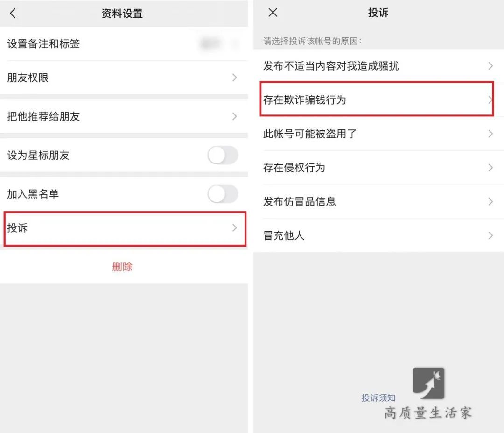Click chevron for 发布不适当内容对我造成骚扰
This screenshot has height=433, width=504.
point(490,66)
